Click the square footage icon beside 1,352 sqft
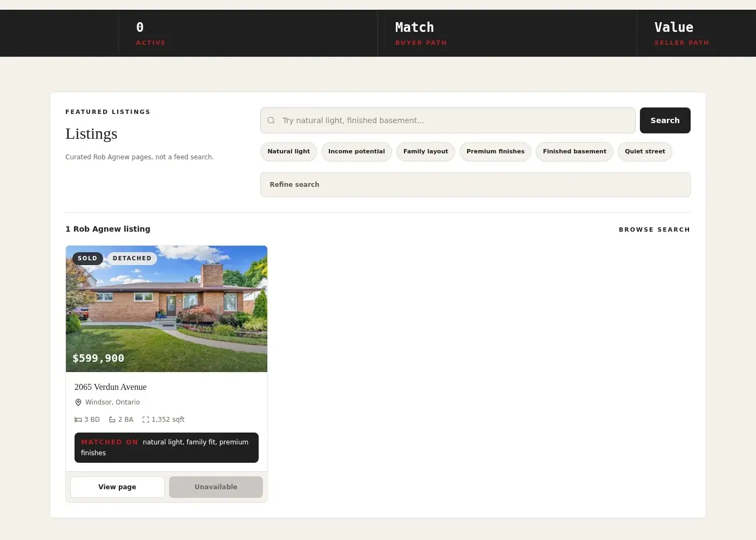The image size is (756, 540). coord(146,420)
